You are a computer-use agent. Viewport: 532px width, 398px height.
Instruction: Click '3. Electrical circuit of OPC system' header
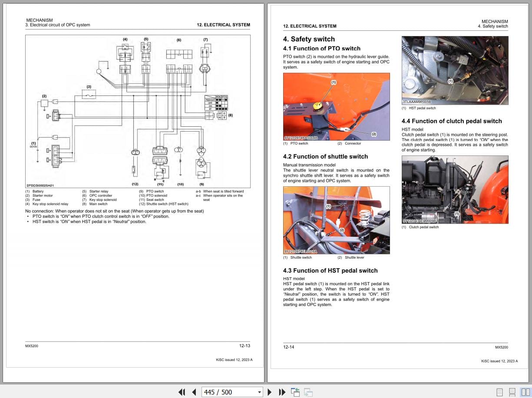(x=58, y=25)
